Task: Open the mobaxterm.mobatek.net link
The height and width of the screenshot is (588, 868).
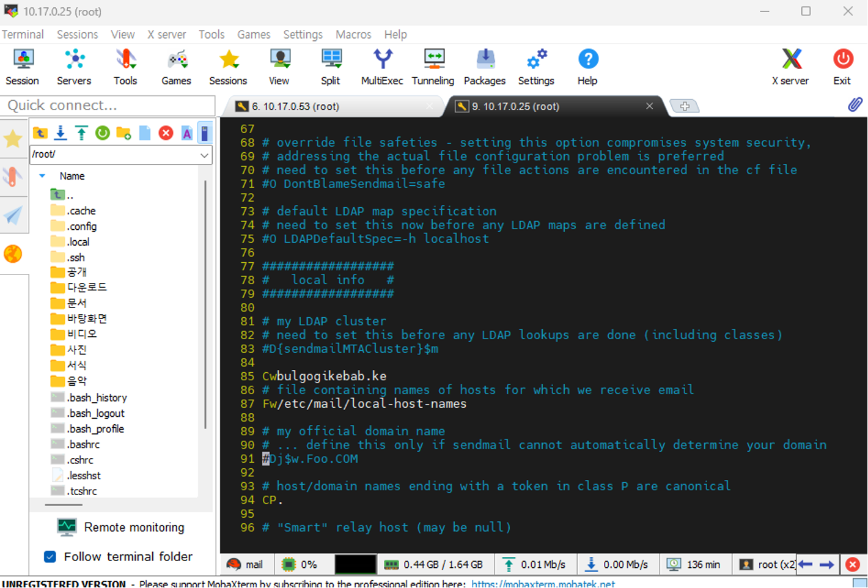Action: pyautogui.click(x=543, y=583)
